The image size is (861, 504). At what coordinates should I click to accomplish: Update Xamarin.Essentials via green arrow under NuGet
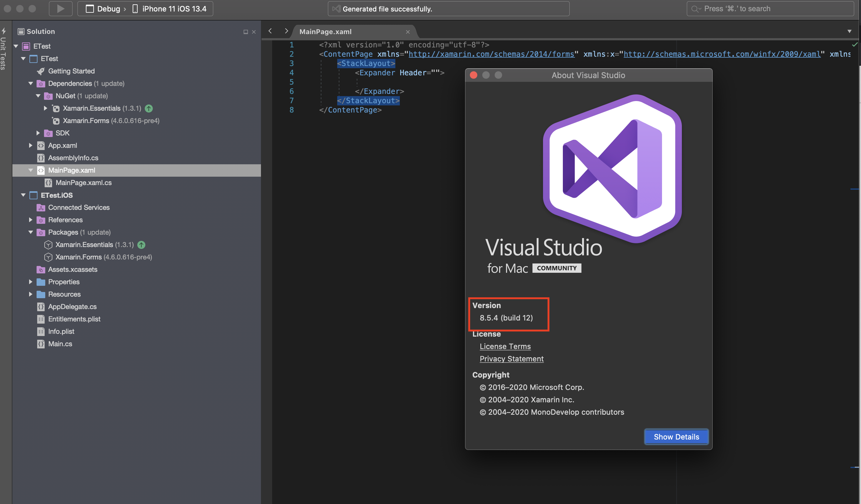[x=149, y=108]
